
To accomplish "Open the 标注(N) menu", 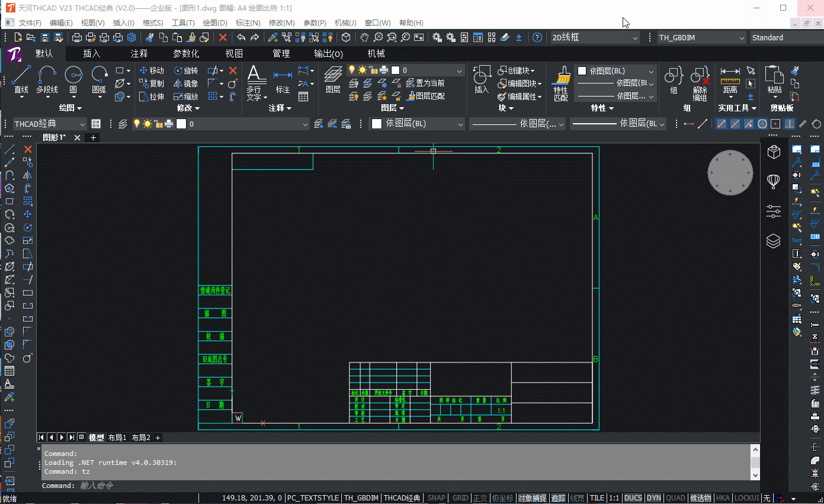I will [248, 23].
